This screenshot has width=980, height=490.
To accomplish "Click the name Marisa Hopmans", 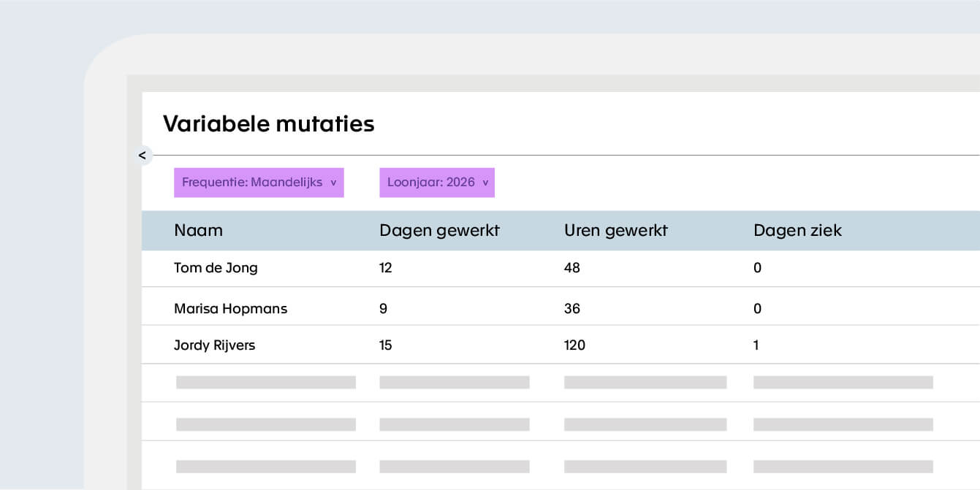I will coord(230,309).
